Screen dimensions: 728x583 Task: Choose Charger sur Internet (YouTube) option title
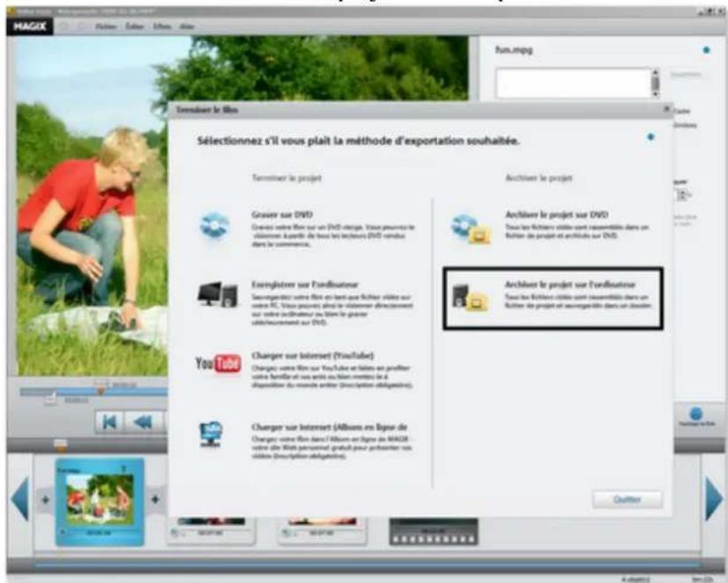tap(313, 356)
